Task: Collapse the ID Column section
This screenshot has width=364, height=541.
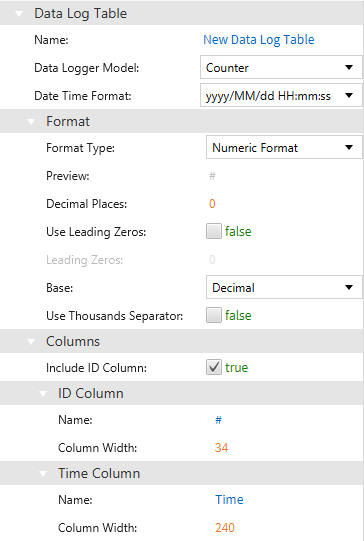Action: (43, 394)
